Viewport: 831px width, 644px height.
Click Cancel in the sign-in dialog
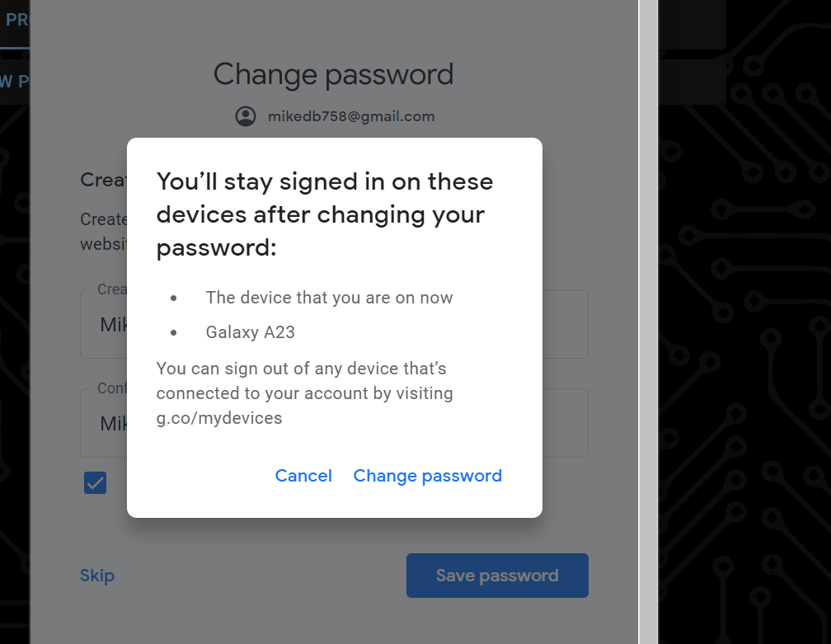[303, 476]
